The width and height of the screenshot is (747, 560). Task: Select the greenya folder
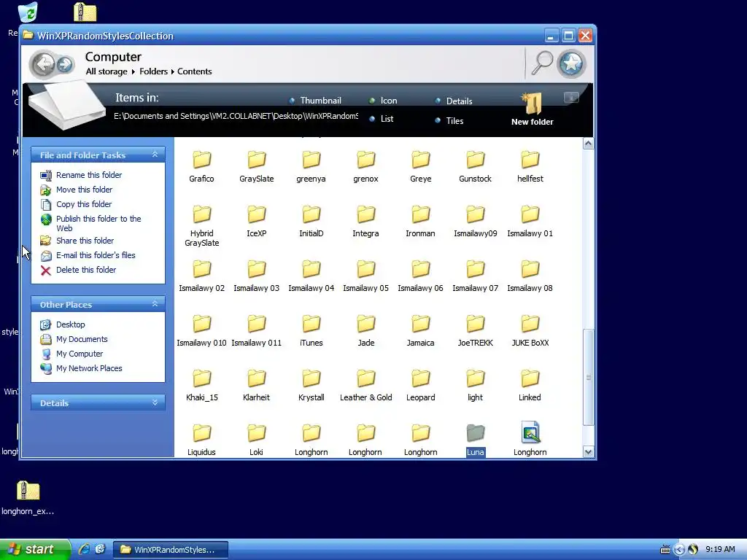[311, 167]
